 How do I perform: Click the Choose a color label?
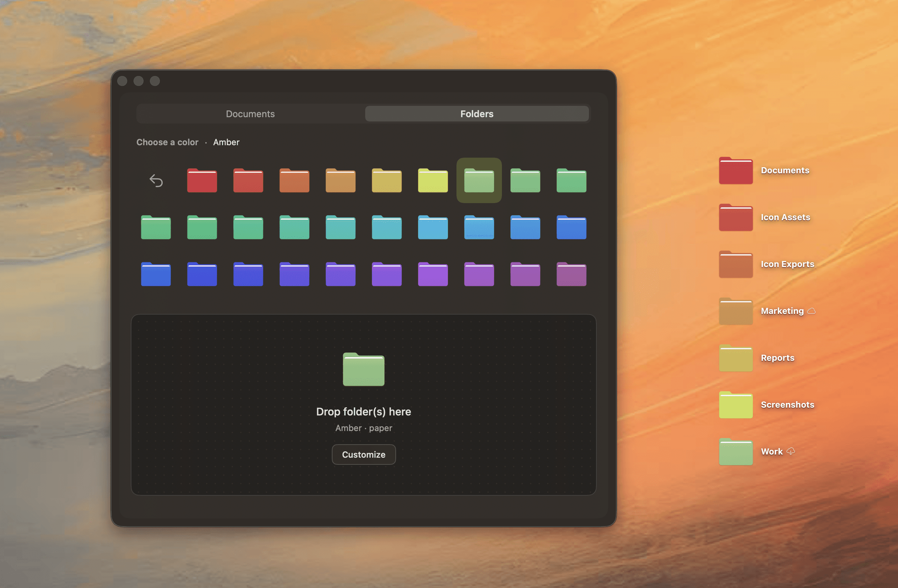coord(167,142)
